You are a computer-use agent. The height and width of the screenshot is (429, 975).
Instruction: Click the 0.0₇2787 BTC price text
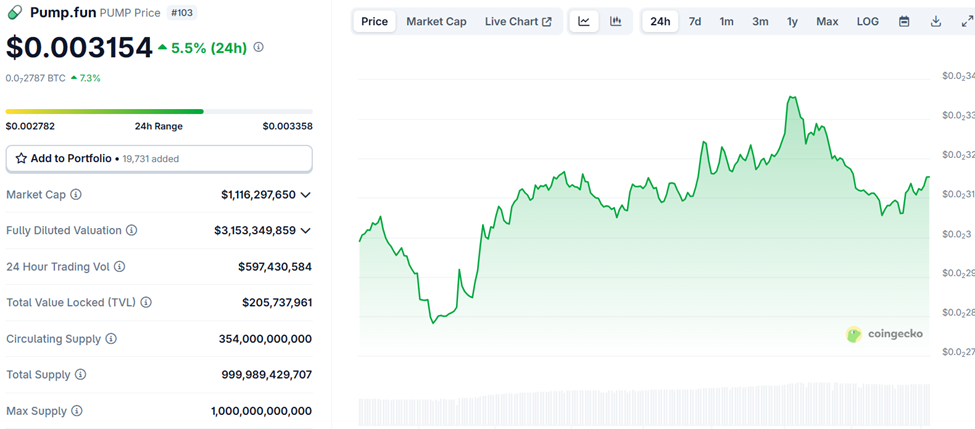click(35, 78)
